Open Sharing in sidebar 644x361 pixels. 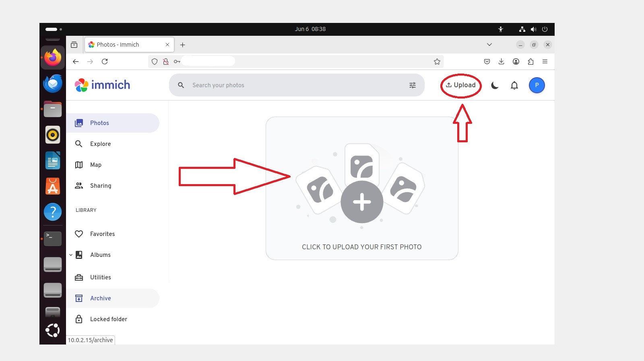pyautogui.click(x=113, y=186)
